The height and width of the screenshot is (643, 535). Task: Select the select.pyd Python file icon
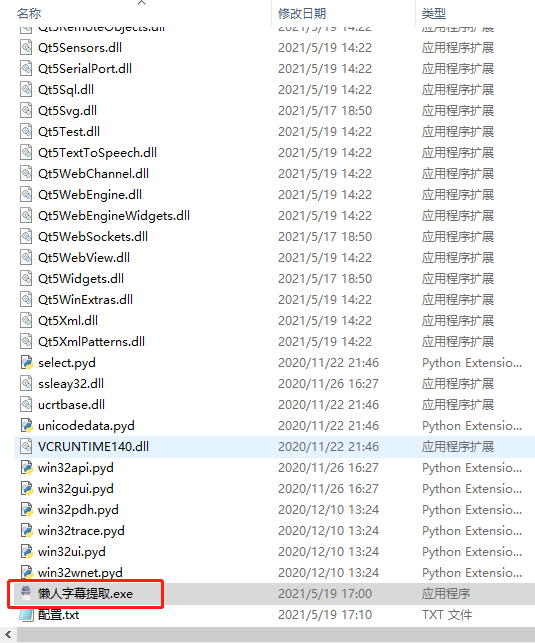pos(26,363)
